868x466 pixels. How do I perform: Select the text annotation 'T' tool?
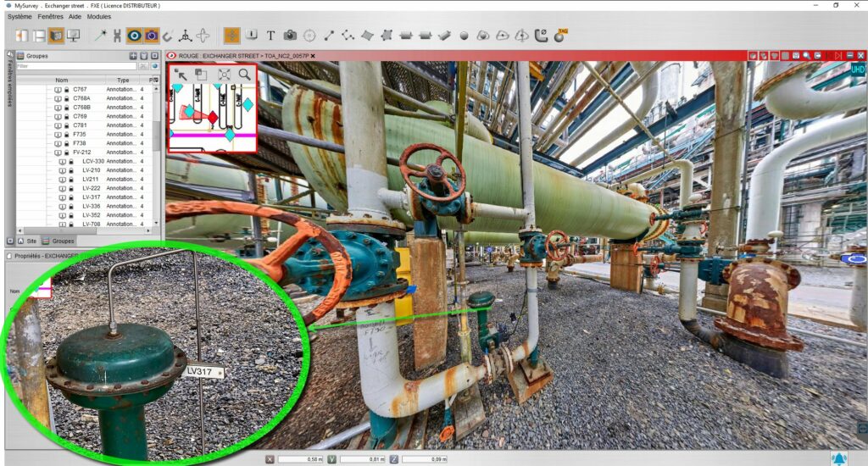[270, 36]
